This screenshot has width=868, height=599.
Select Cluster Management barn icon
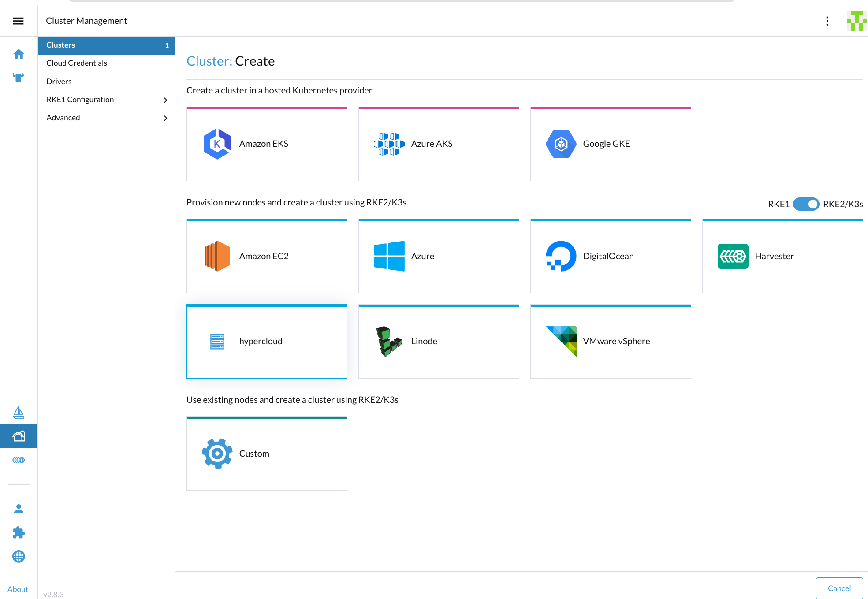pyautogui.click(x=19, y=436)
